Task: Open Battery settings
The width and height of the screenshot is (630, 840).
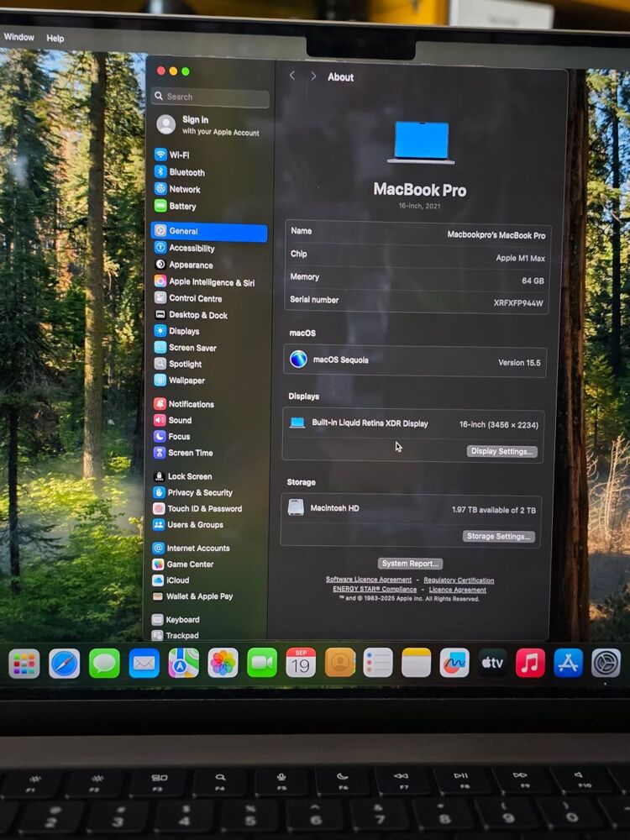Action: [176, 207]
